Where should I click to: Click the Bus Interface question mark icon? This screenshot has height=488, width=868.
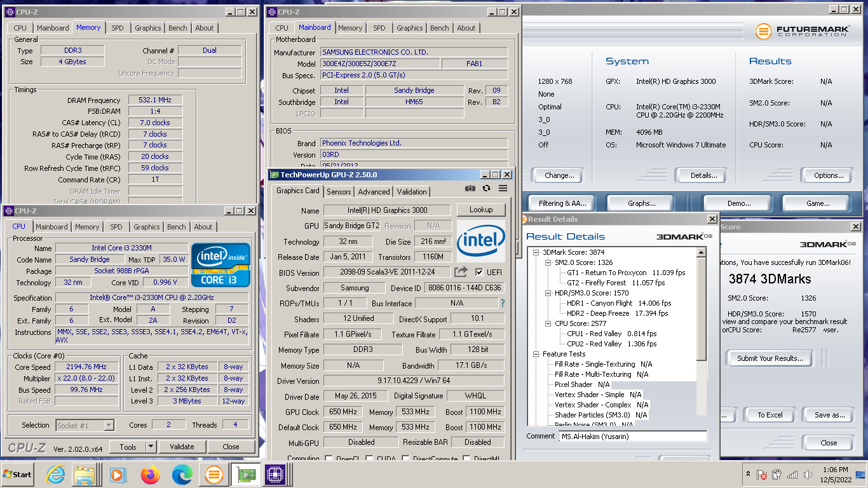click(x=503, y=303)
